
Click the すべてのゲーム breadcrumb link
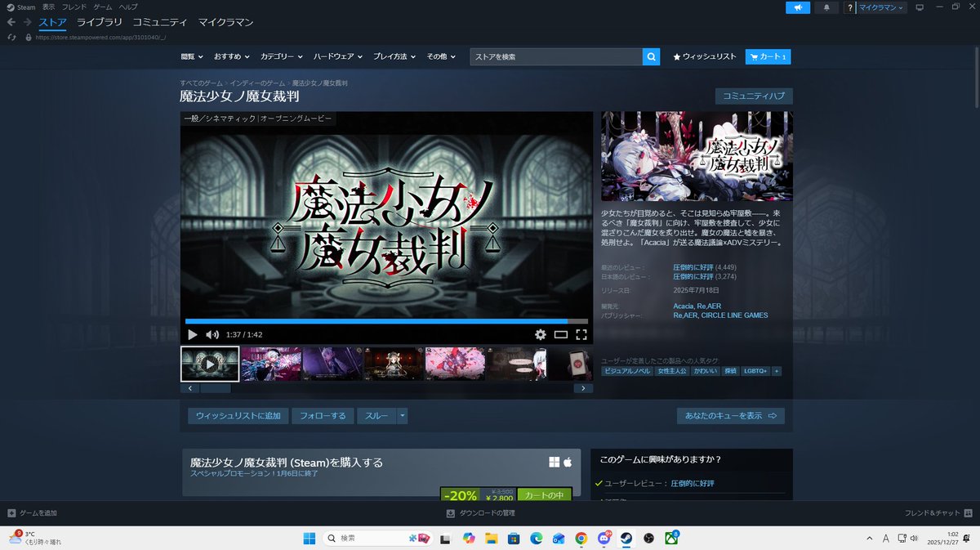(201, 83)
